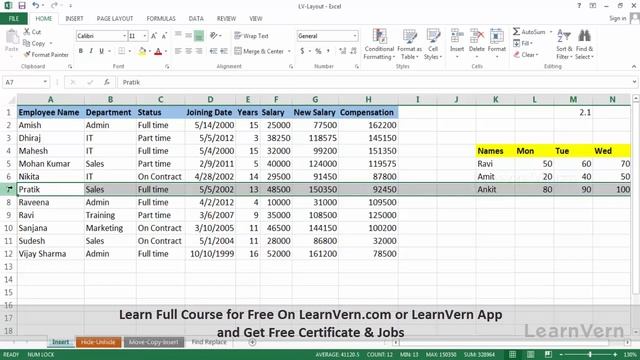This screenshot has height=360, width=640.
Task: Apply Accounting dollar number format
Action: (302, 51)
